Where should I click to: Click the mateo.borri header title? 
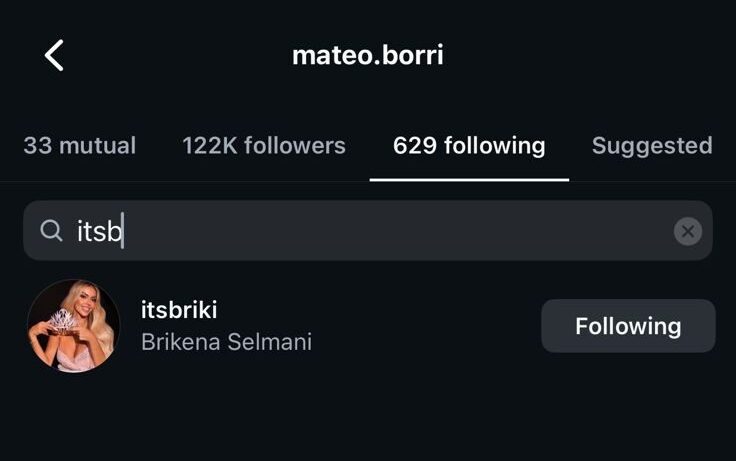click(x=367, y=55)
